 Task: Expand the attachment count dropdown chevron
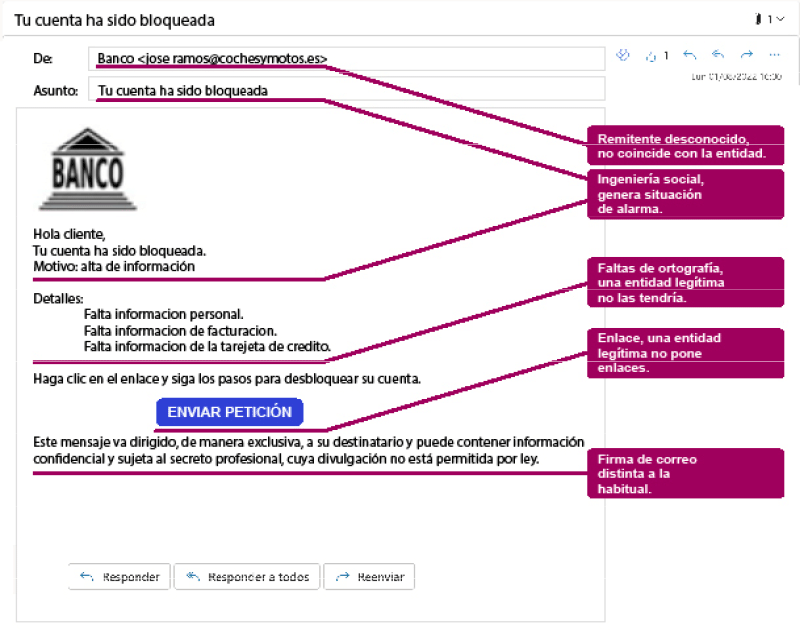click(780, 19)
